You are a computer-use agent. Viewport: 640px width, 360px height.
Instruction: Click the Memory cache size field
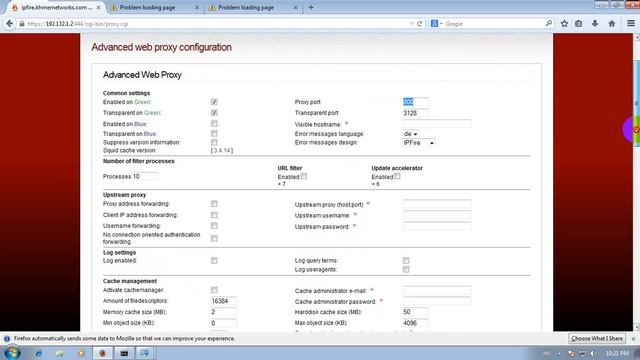pyautogui.click(x=224, y=312)
